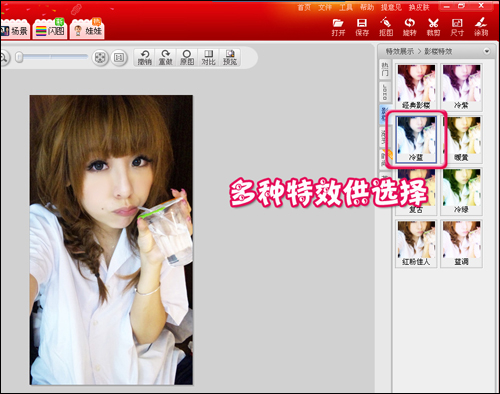Select the 抠图 cutout tool
This screenshot has height=394, width=500.
(x=386, y=27)
